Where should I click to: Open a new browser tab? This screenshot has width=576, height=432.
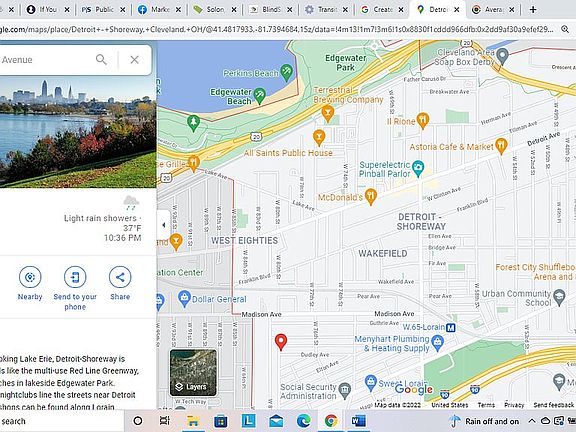click(x=533, y=10)
